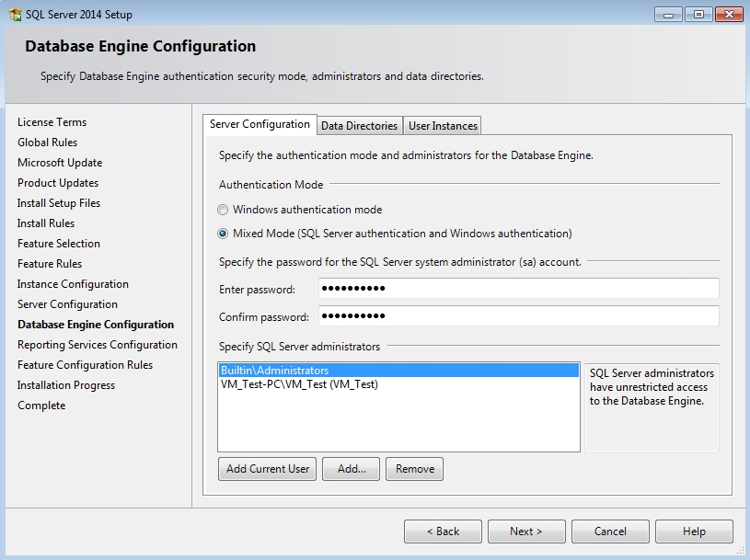Go back with the Back button

point(443,531)
